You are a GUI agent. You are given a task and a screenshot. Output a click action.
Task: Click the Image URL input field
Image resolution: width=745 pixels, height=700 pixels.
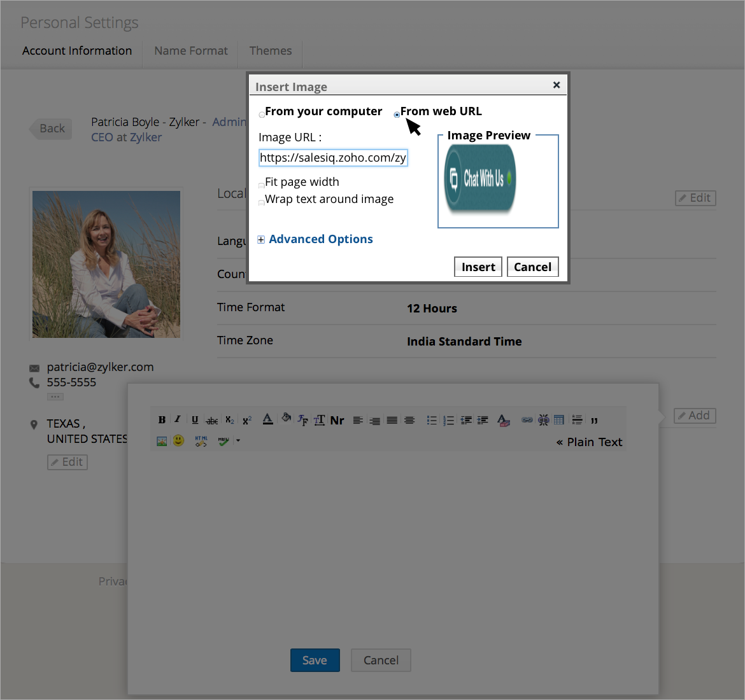coord(333,158)
